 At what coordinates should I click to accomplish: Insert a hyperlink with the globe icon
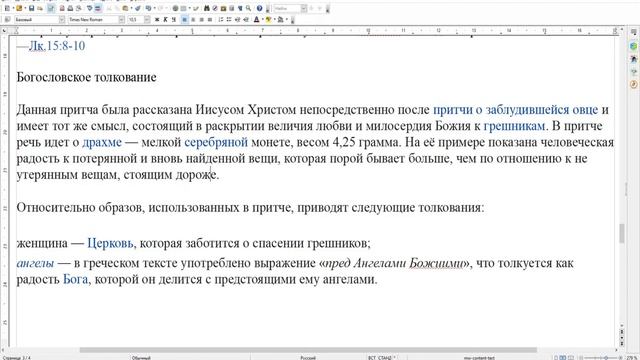coord(175,8)
